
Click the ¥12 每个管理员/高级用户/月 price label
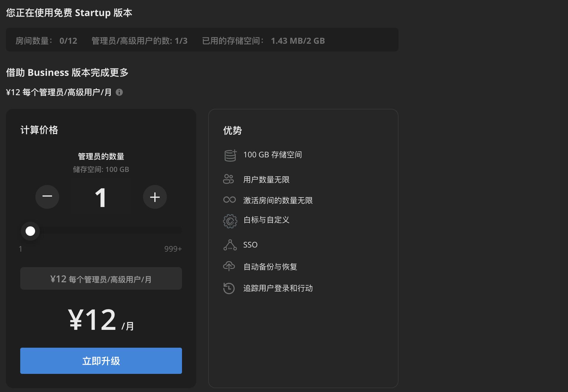(101, 278)
